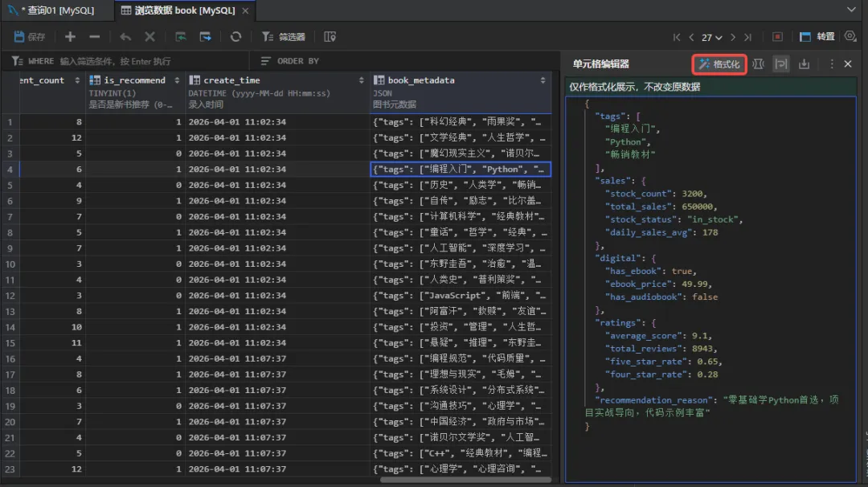Close the 单元格编辑器 panel
This screenshot has width=868, height=487.
pos(848,64)
